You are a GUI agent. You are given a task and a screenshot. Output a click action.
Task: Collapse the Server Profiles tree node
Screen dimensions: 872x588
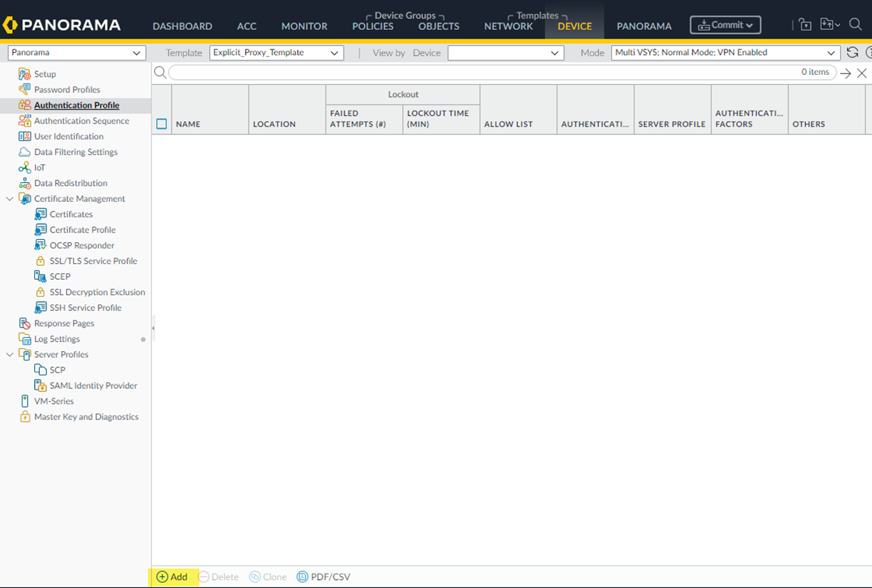pos(9,355)
